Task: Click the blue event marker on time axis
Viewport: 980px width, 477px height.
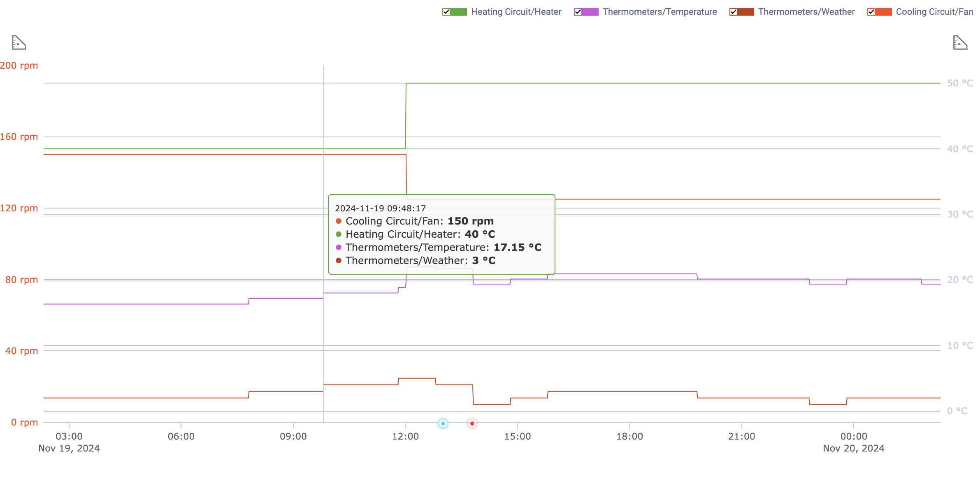Action: pos(443,423)
